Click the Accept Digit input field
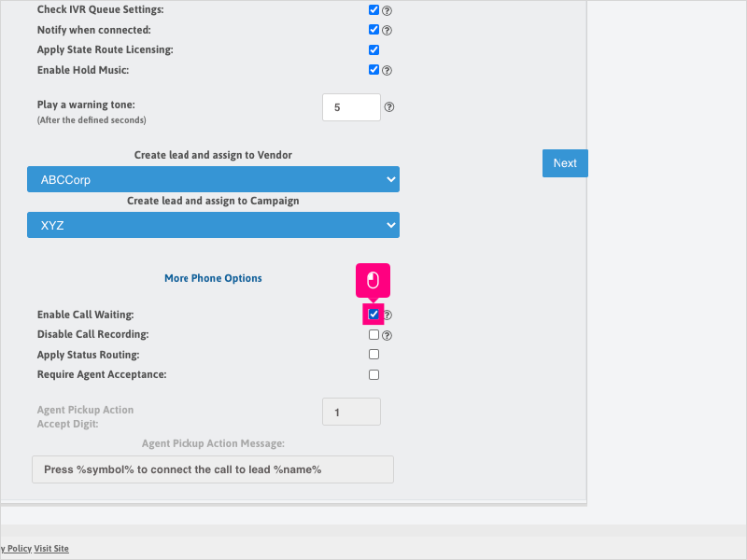Image resolution: width=747 pixels, height=560 pixels. (352, 412)
